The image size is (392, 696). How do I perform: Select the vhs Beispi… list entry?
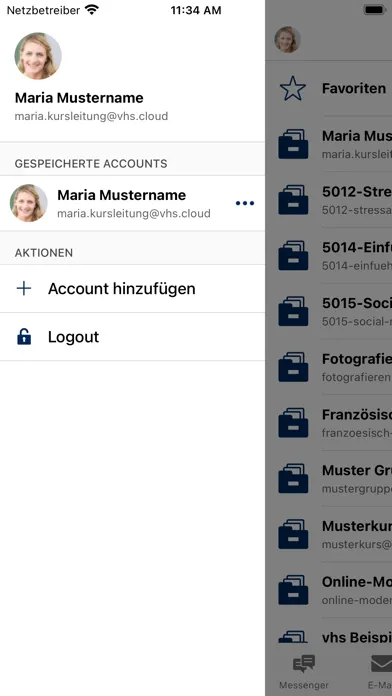(x=329, y=631)
